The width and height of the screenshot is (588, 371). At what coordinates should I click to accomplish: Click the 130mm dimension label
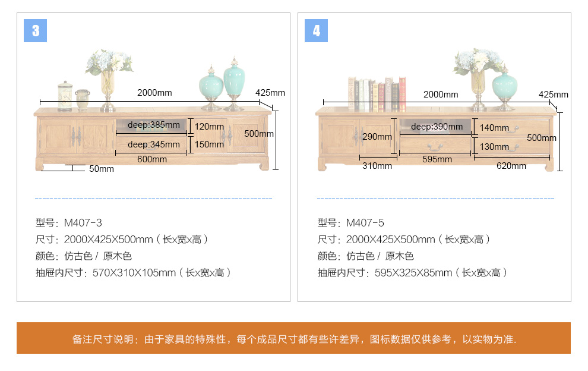point(494,147)
